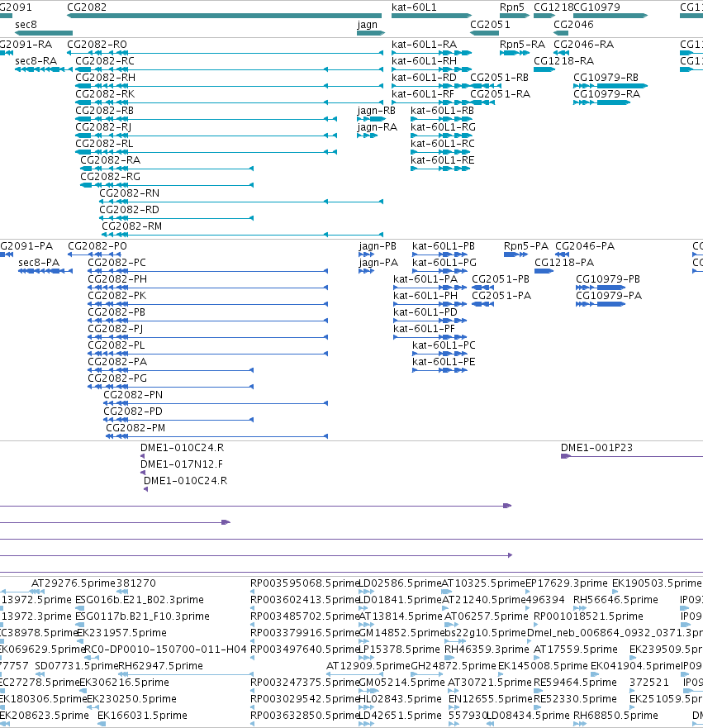Select EST AT12909.5prime
The image size is (703, 728).
[355, 674]
